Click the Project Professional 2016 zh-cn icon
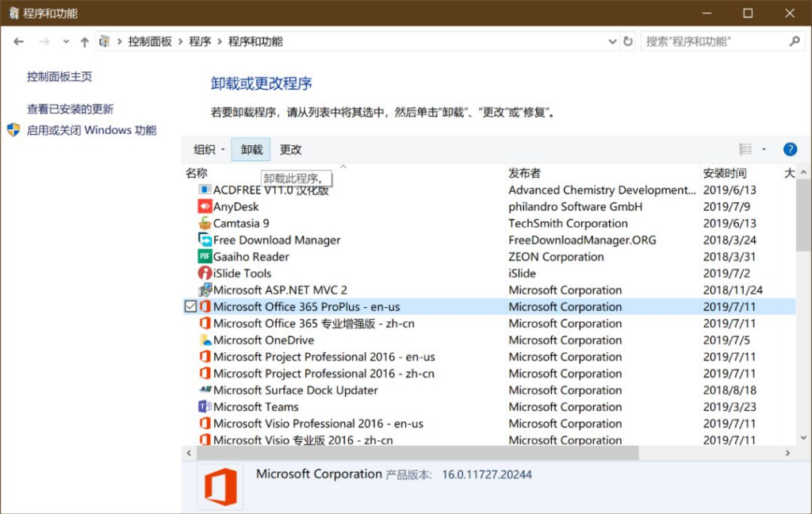812x514 pixels. click(205, 373)
